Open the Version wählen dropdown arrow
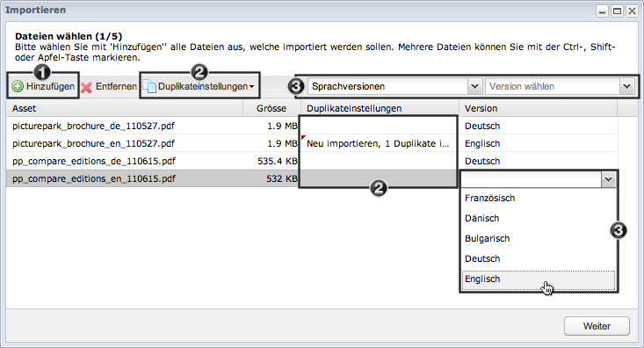 (x=626, y=86)
